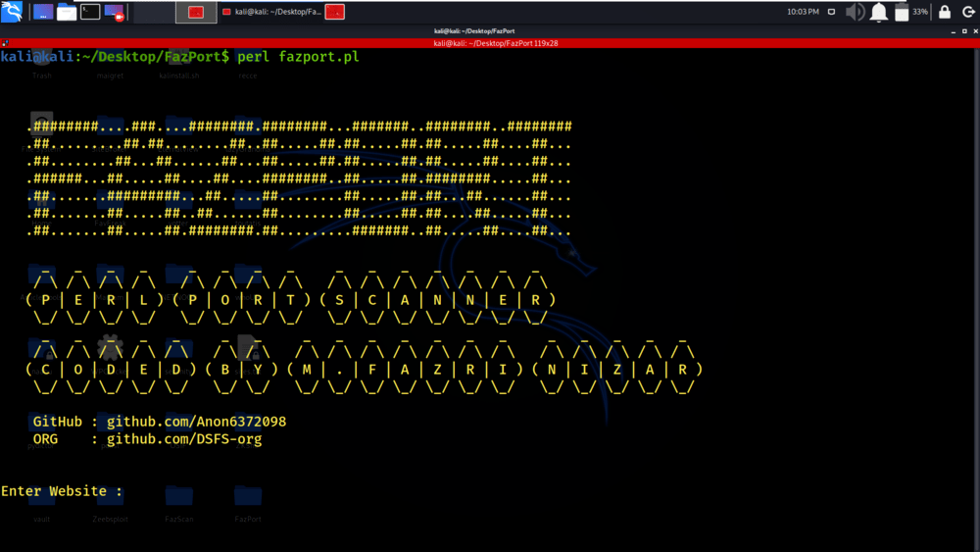Select the highlighted red window button in taskbar
The image size is (980, 552).
coord(196,12)
